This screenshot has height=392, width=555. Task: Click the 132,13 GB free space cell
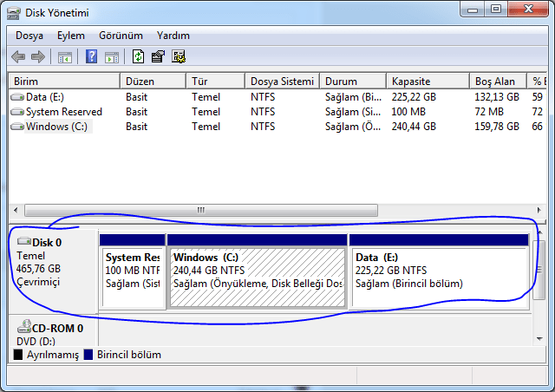pyautogui.click(x=497, y=96)
